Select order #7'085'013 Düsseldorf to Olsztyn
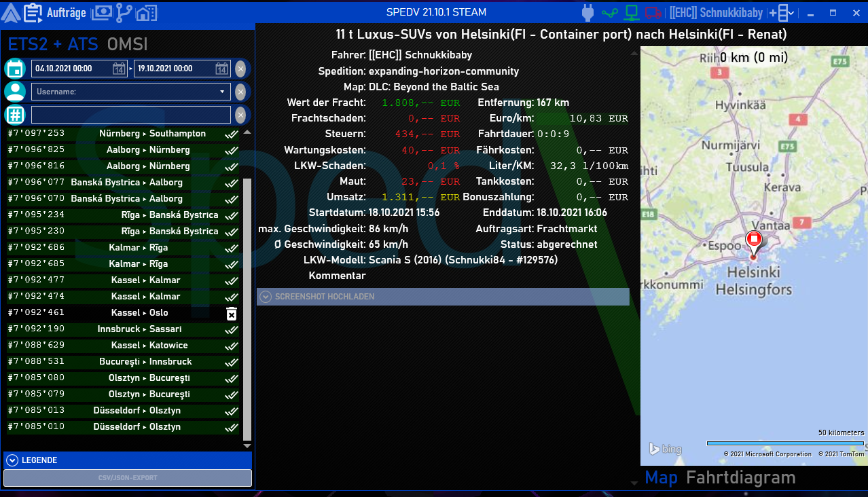The width and height of the screenshot is (868, 497). (x=123, y=411)
